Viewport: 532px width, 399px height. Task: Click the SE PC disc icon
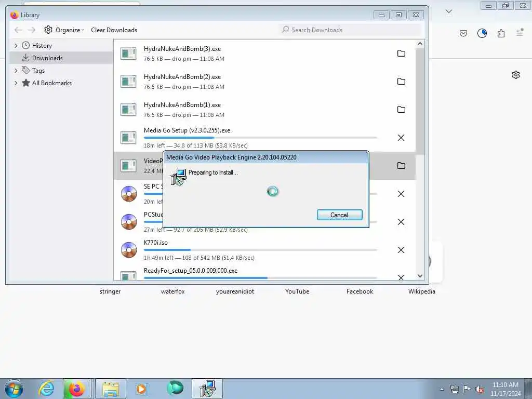tap(129, 194)
